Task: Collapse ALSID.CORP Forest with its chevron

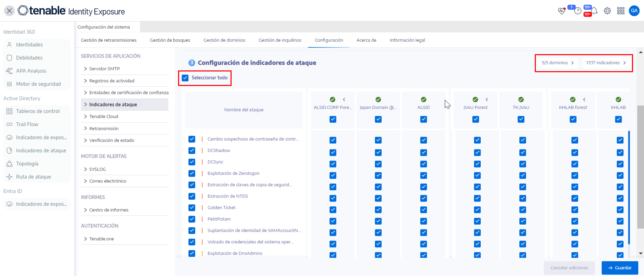Action: pos(344,100)
